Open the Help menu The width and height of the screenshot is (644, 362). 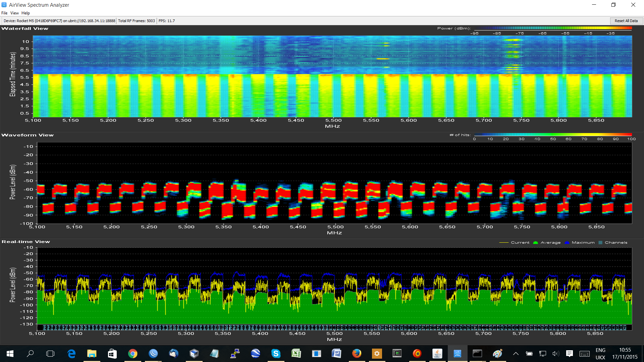click(x=25, y=13)
